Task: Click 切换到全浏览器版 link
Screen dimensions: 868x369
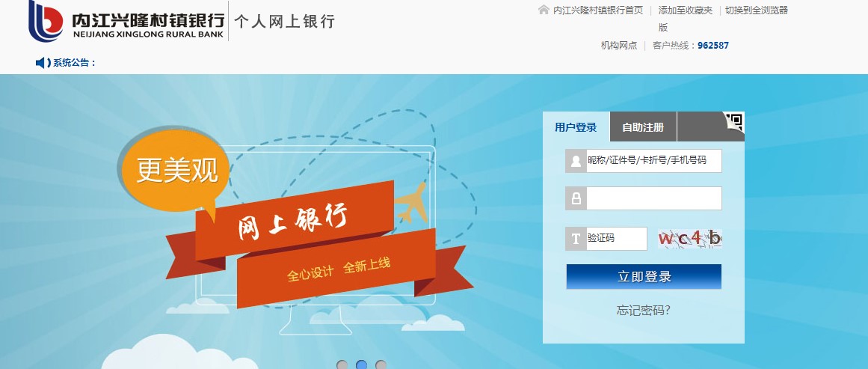Action: pyautogui.click(x=756, y=10)
